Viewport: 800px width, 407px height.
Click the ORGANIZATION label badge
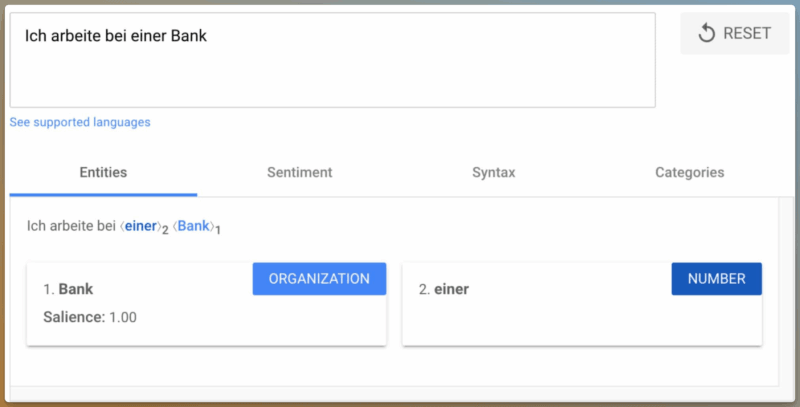click(x=319, y=279)
